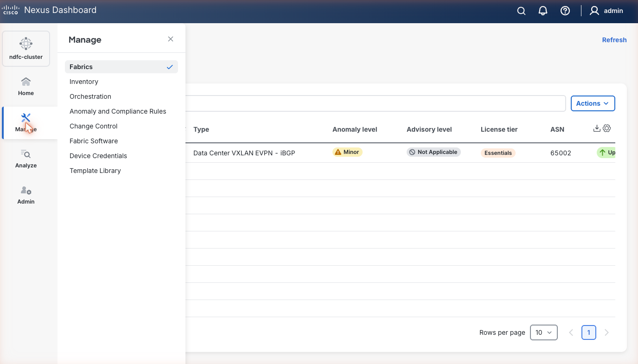Image resolution: width=638 pixels, height=364 pixels.
Task: Click the Essentials license badge
Action: [498, 153]
